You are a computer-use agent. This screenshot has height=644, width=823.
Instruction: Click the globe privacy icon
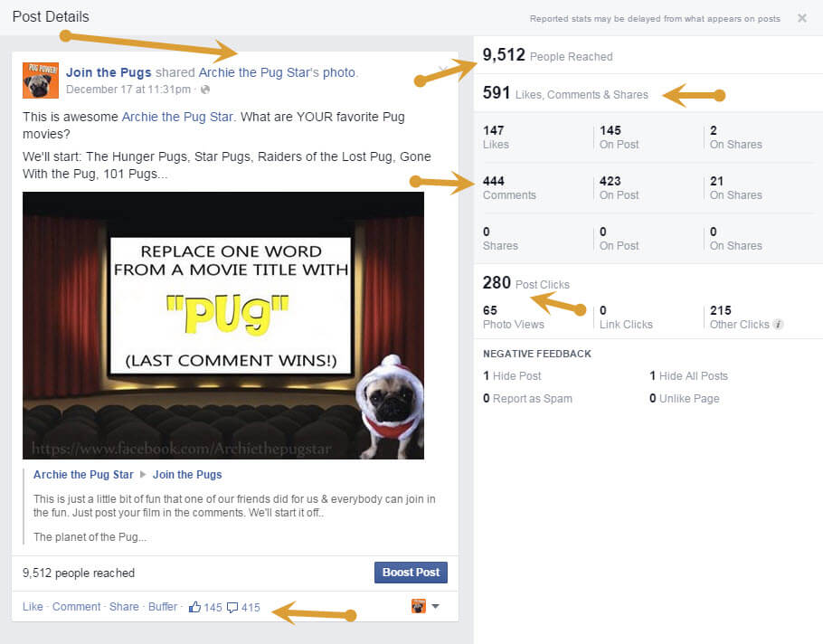pyautogui.click(x=205, y=90)
